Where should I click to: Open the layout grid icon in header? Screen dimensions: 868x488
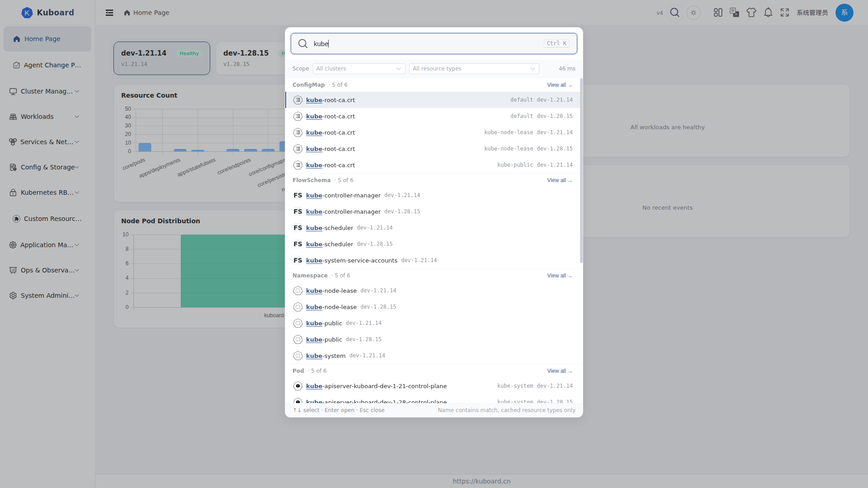click(718, 13)
